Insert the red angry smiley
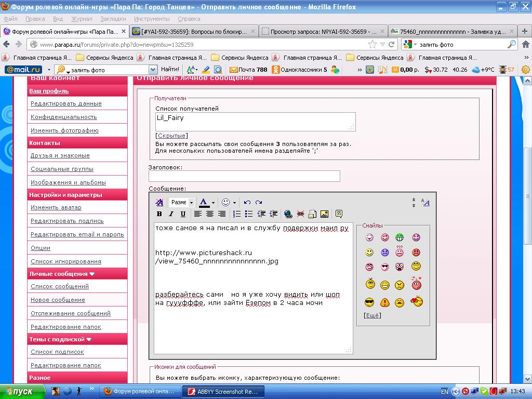This screenshot has height=399, width=532. click(416, 252)
